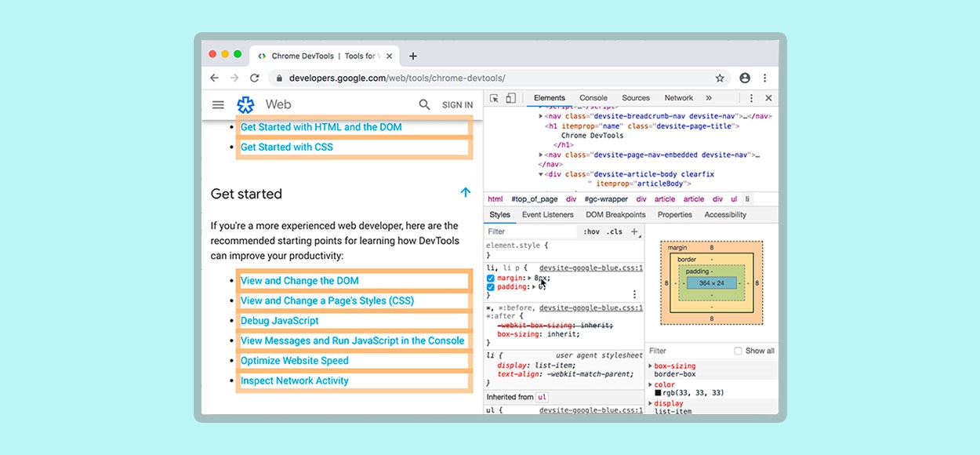Open the Chrome three-dot menu
The width and height of the screenshot is (980, 455).
coord(764,78)
